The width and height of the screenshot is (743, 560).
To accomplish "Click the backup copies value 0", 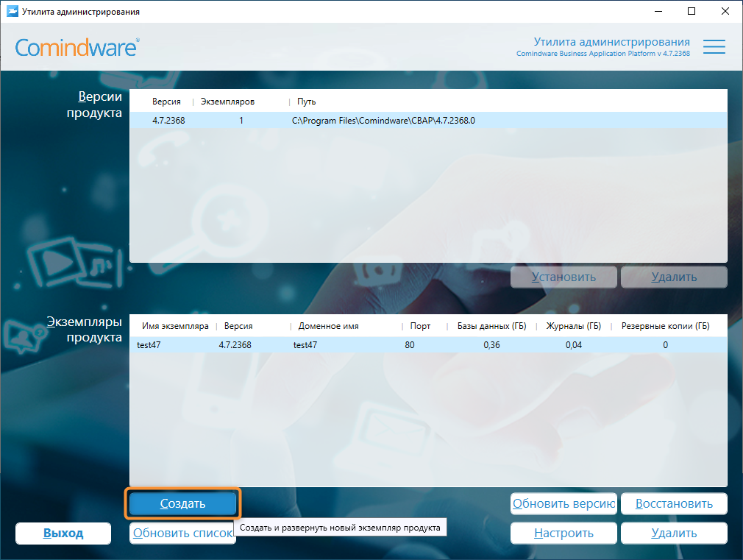I will (x=665, y=345).
